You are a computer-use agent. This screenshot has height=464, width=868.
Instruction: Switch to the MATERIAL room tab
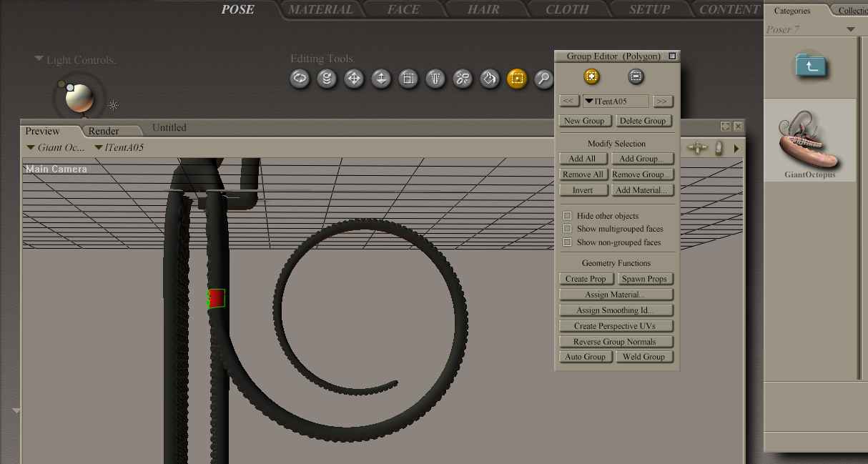(x=320, y=9)
